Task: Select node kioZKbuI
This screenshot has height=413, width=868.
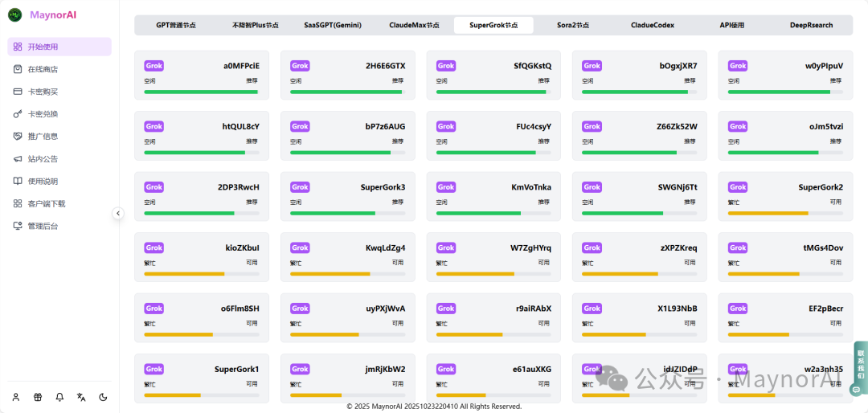Action: click(x=202, y=257)
